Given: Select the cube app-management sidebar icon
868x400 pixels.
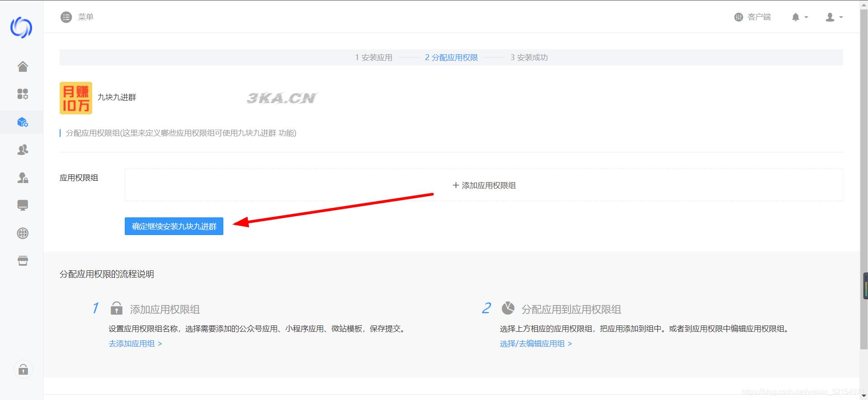Looking at the screenshot, I should click(x=23, y=122).
